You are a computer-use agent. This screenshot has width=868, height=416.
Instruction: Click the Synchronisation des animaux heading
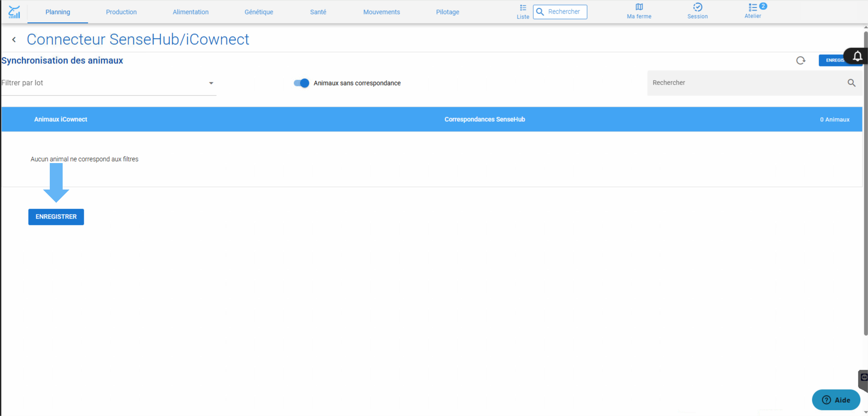click(62, 61)
